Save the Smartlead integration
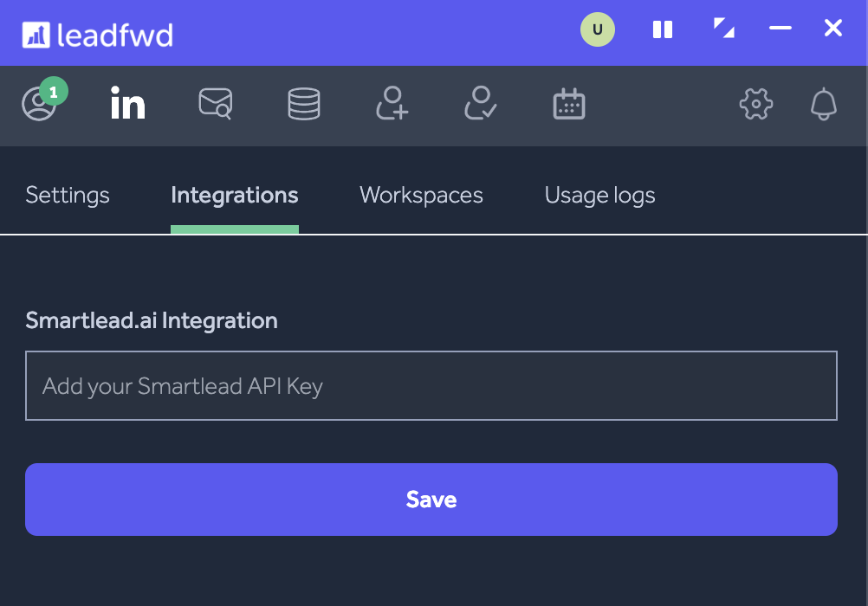Screen dimensions: 868x606 point(431,500)
